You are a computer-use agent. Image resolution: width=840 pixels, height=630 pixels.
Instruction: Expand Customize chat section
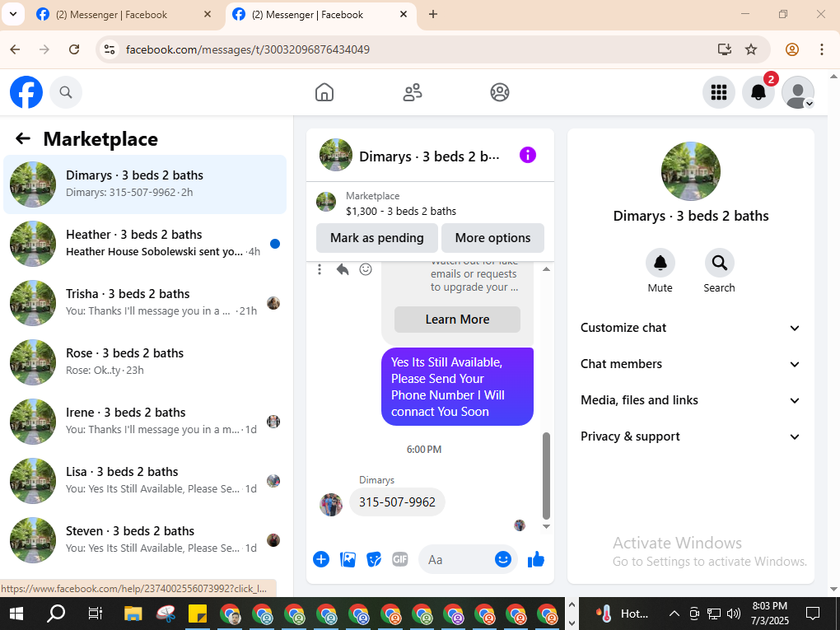(691, 328)
